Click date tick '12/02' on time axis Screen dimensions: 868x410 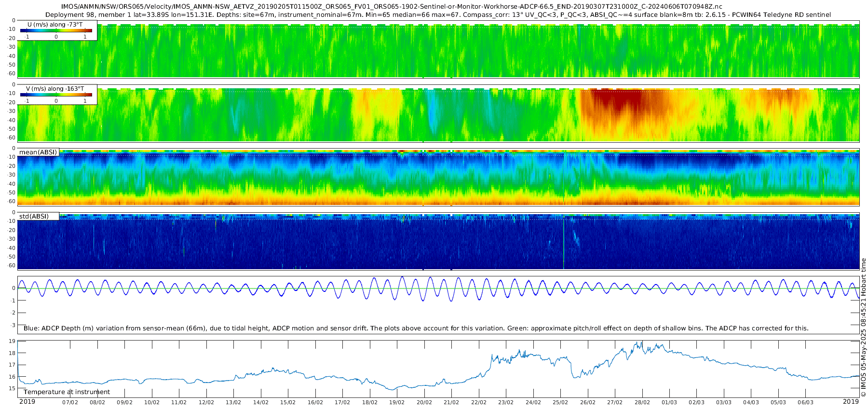click(206, 402)
